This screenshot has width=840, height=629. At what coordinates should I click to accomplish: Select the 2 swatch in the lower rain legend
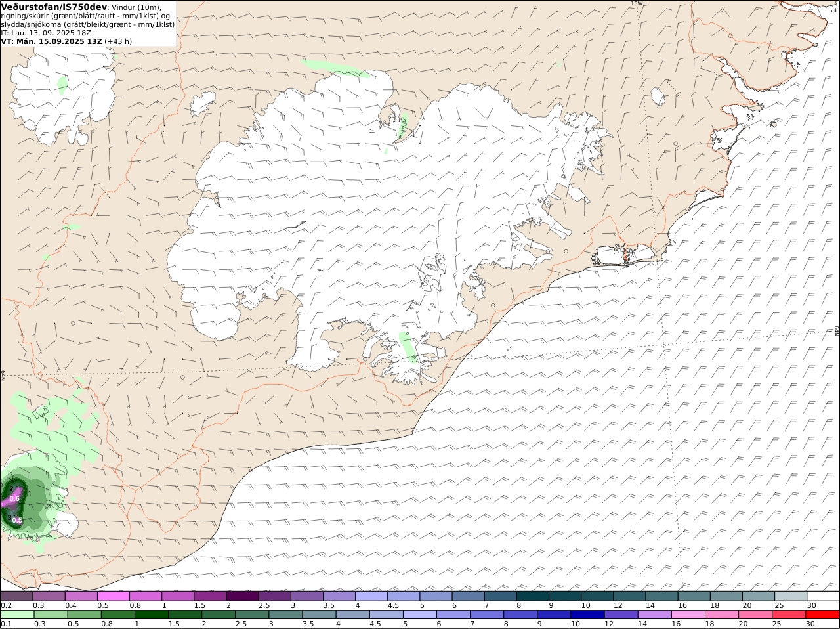(x=219, y=615)
